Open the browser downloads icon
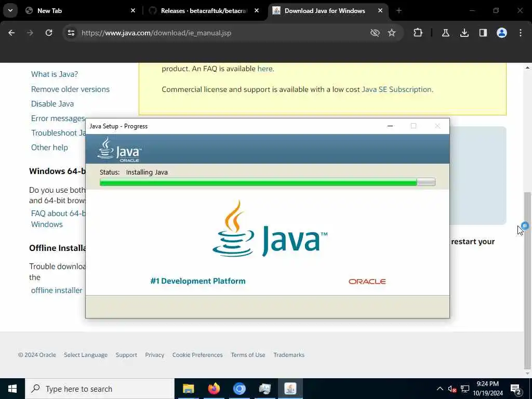532x399 pixels. (464, 33)
